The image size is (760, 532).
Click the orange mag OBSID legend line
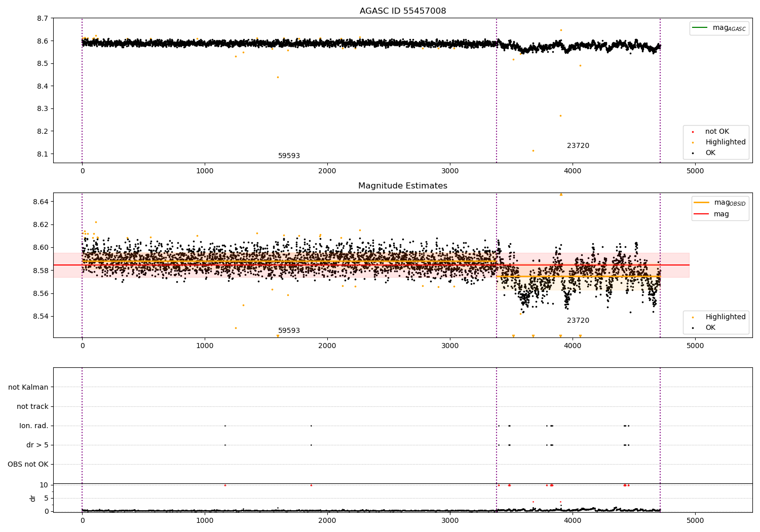tap(702, 203)
